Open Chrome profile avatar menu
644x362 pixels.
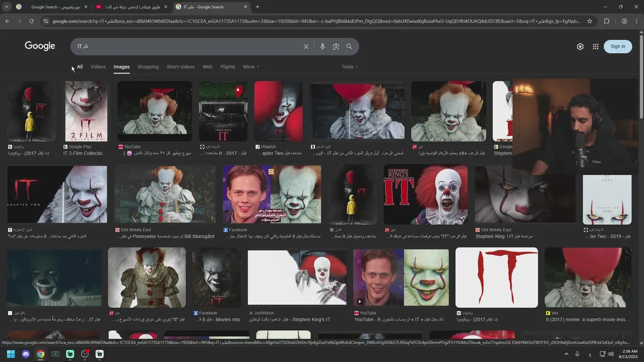pos(624,21)
